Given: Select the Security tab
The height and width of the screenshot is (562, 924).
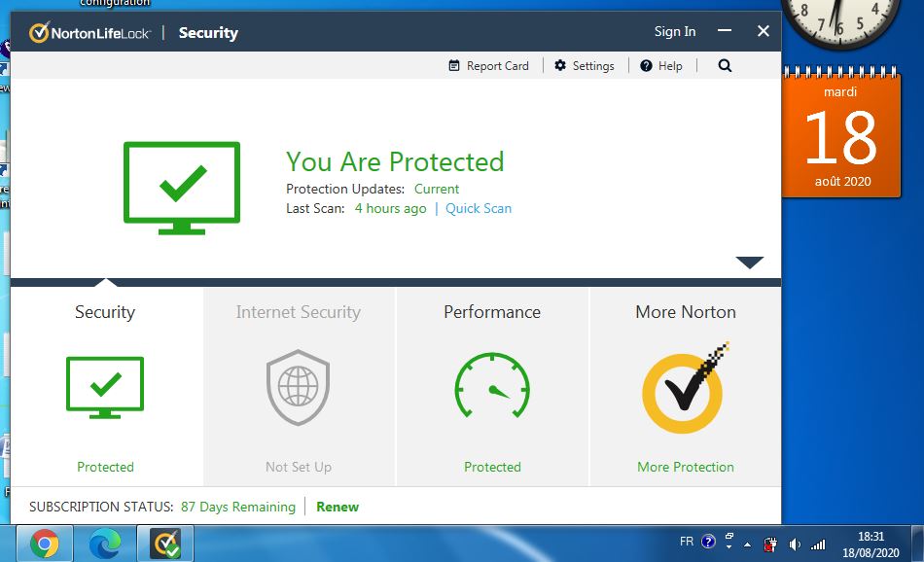Looking at the screenshot, I should 107,386.
